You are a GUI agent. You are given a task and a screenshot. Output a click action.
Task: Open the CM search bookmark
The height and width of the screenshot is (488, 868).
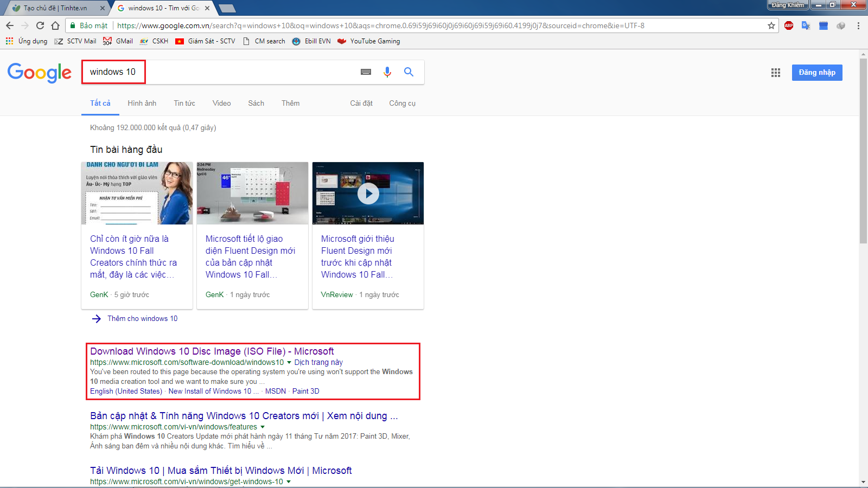click(264, 41)
